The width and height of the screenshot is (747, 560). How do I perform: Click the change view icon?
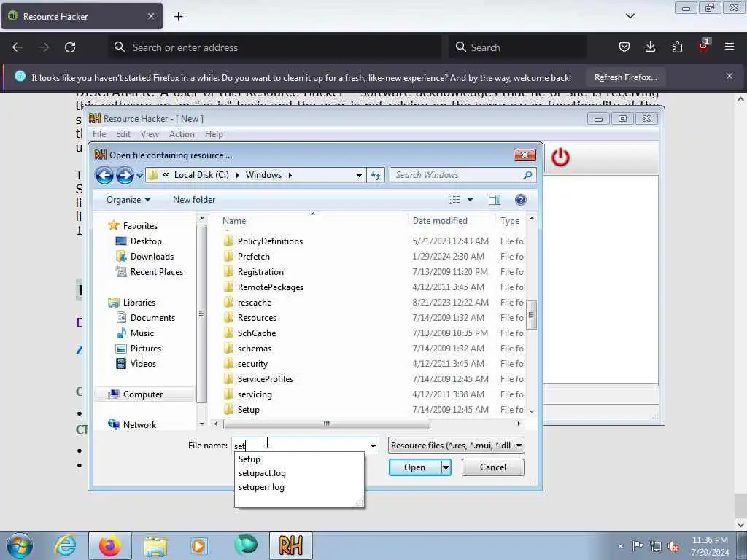pos(454,200)
